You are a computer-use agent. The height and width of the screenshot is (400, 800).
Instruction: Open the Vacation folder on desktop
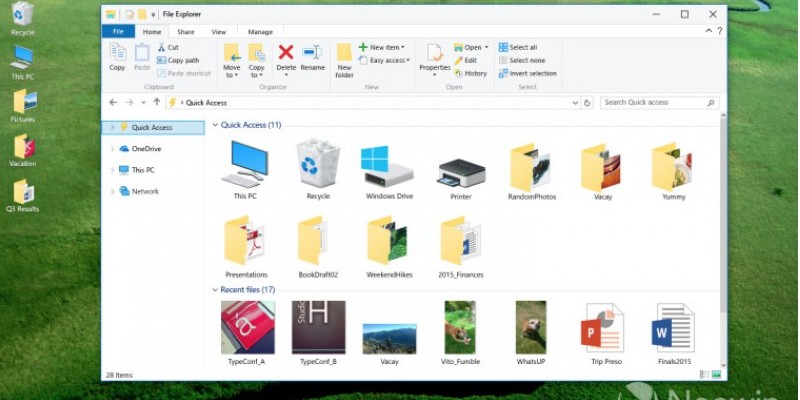click(x=23, y=151)
